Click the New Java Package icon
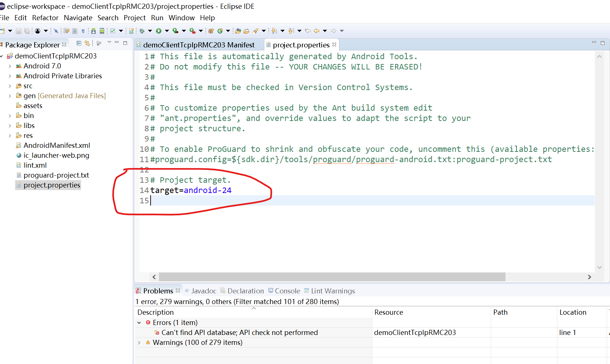 211,31
